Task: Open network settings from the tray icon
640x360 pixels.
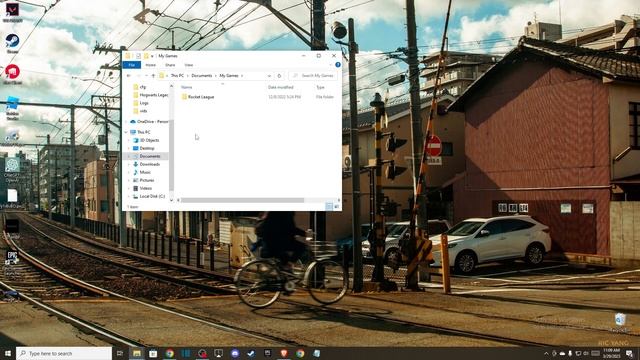Action: (578, 353)
